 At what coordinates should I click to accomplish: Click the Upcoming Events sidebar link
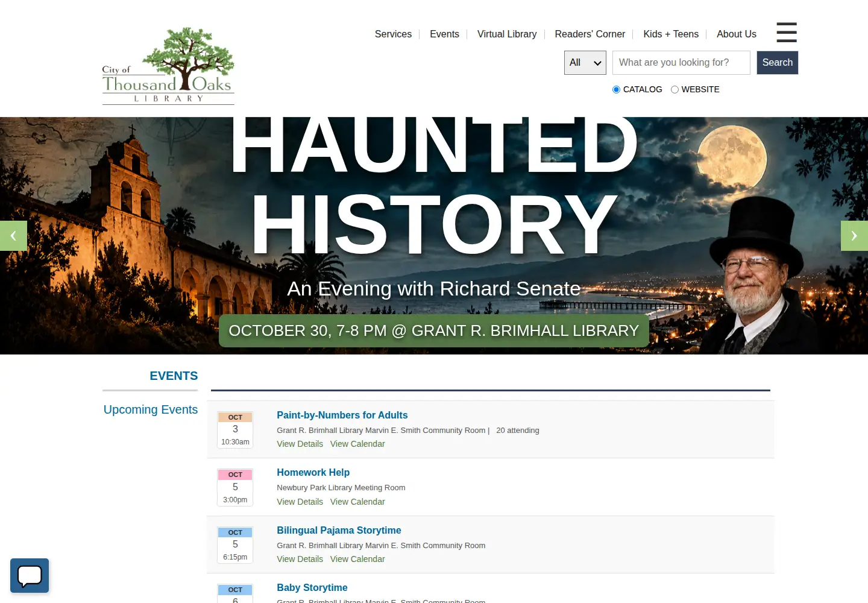coord(151,409)
